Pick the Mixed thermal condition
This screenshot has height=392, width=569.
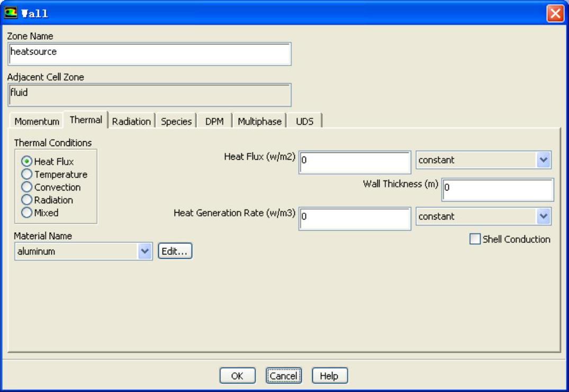tap(26, 213)
